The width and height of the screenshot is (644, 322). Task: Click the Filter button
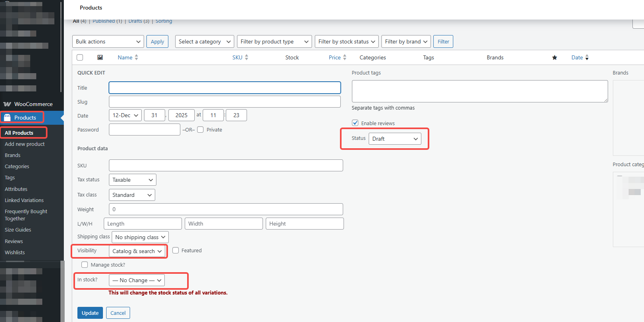pos(443,41)
